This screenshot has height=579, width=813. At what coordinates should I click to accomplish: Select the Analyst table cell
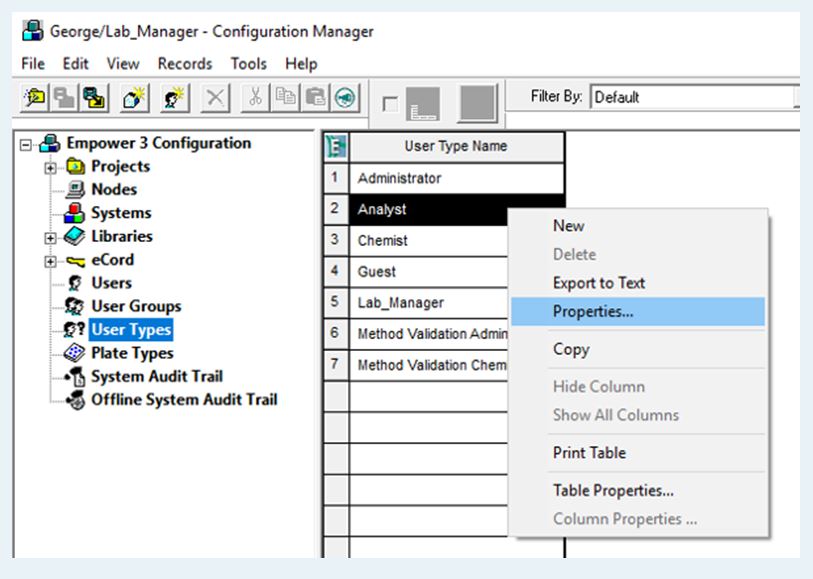[429, 209]
